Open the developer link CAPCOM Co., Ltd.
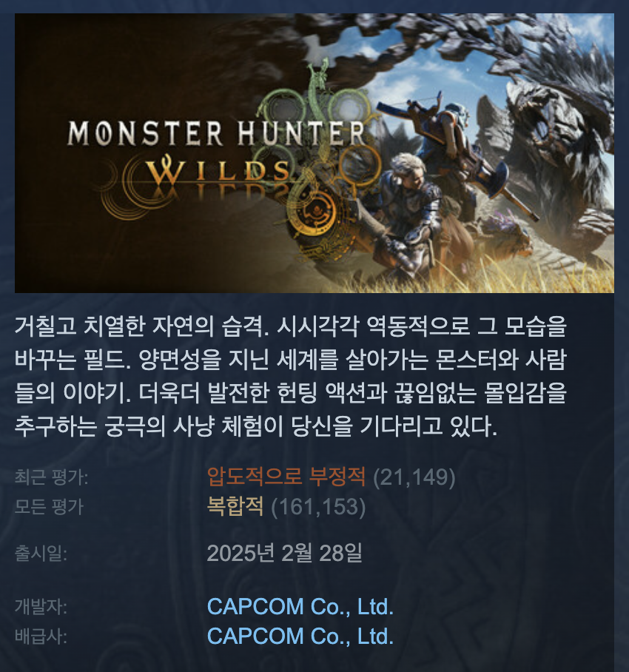 click(x=300, y=606)
